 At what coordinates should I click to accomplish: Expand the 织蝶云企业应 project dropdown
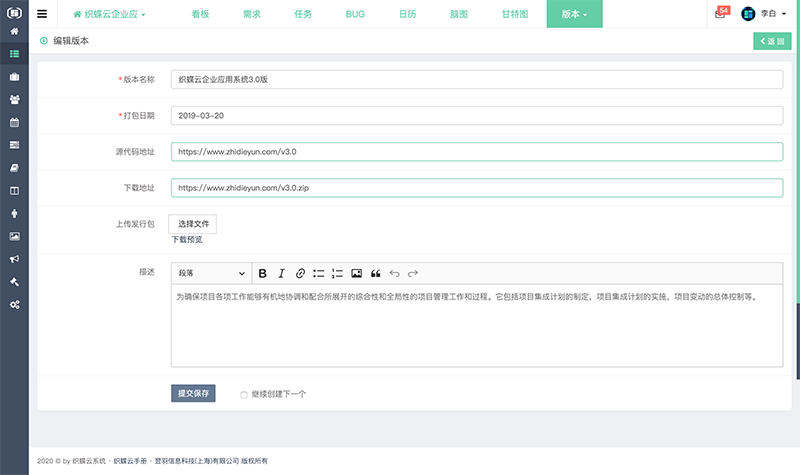click(109, 14)
